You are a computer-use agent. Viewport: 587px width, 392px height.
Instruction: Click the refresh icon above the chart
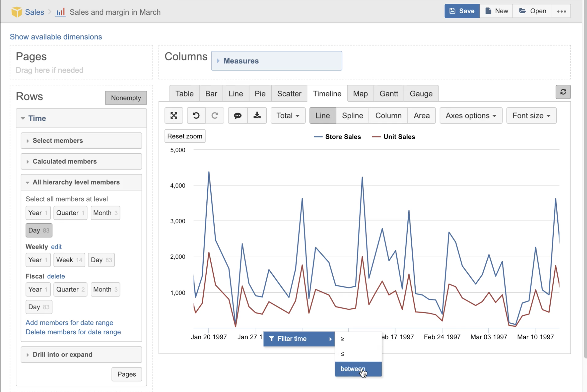pyautogui.click(x=563, y=92)
